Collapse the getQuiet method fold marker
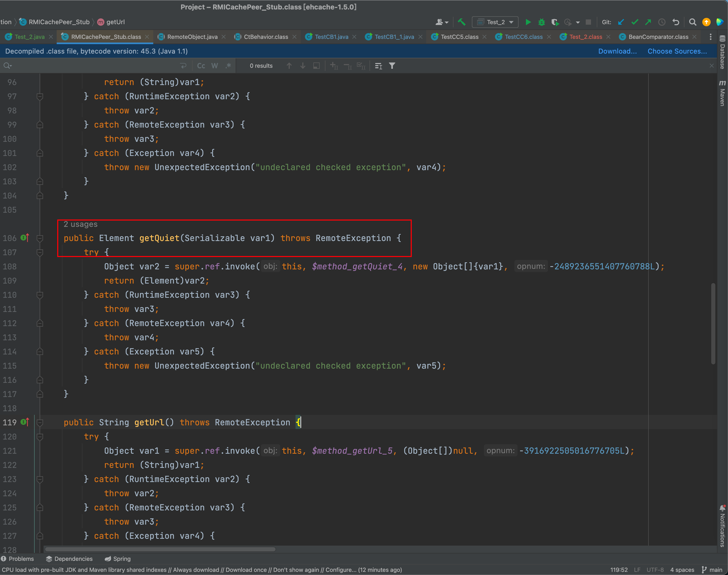This screenshot has height=575, width=728. click(x=40, y=238)
